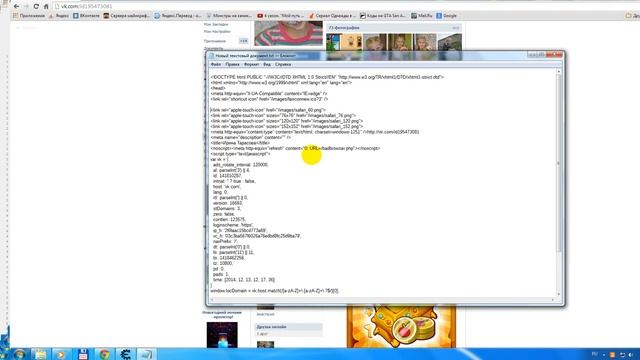Image resolution: width=640 pixels, height=360 pixels.
Task: Click Notepad's horizontal scrollbar right arrow
Action: point(553,300)
